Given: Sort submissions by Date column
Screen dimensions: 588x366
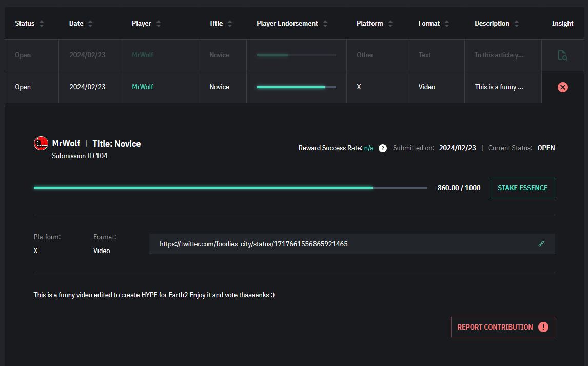Looking at the screenshot, I should pos(90,24).
